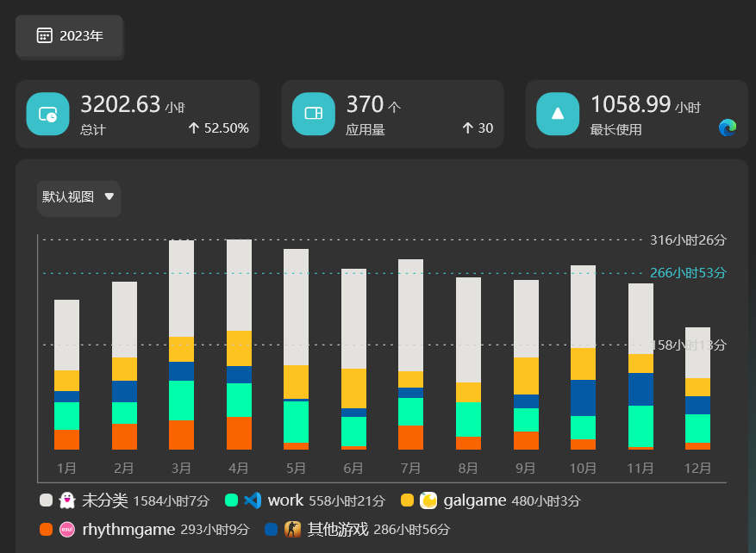Click the app count card icon

click(x=314, y=114)
